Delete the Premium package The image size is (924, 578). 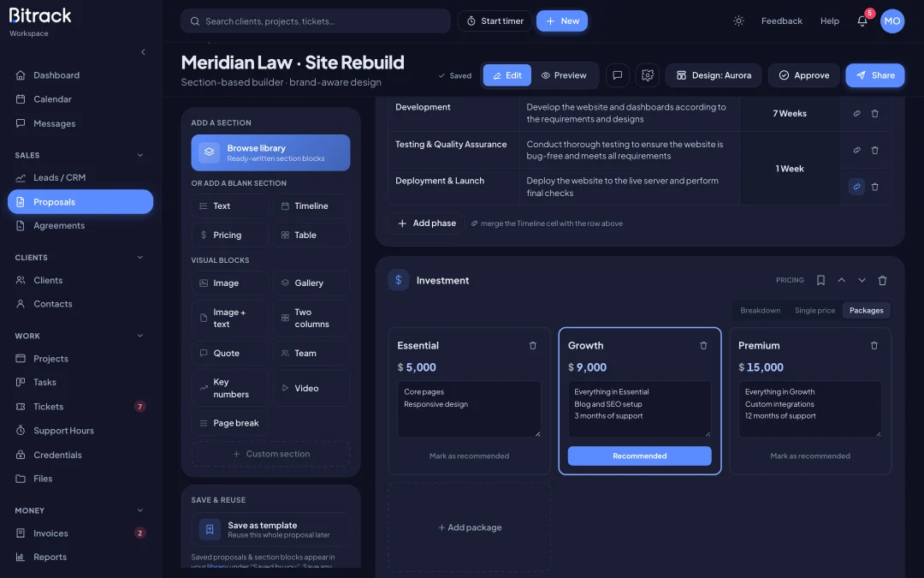coord(874,346)
